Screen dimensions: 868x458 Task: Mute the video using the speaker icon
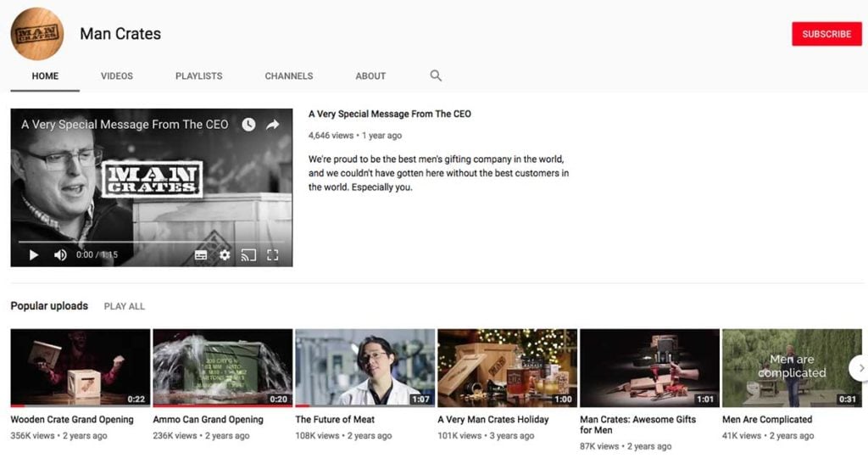point(60,254)
